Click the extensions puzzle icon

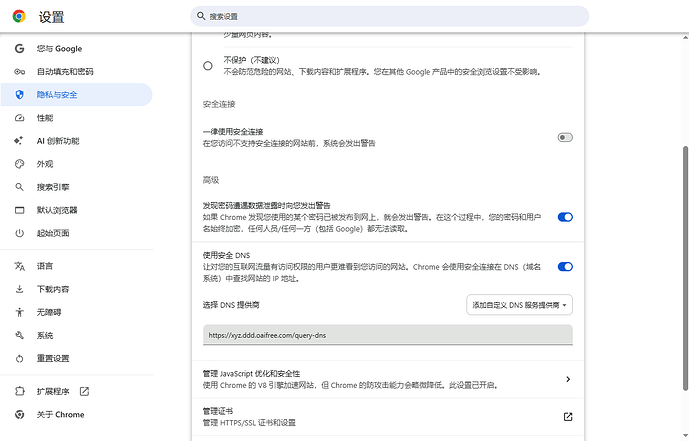(x=19, y=391)
